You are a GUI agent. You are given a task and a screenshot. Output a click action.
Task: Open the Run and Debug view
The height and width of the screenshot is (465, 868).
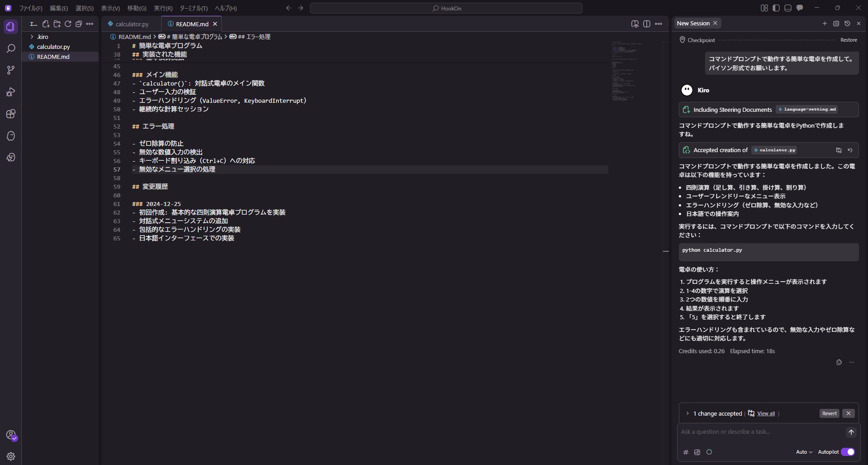[x=11, y=92]
